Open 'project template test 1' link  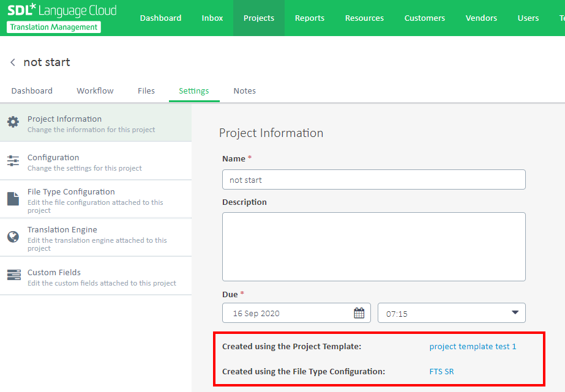click(x=473, y=347)
